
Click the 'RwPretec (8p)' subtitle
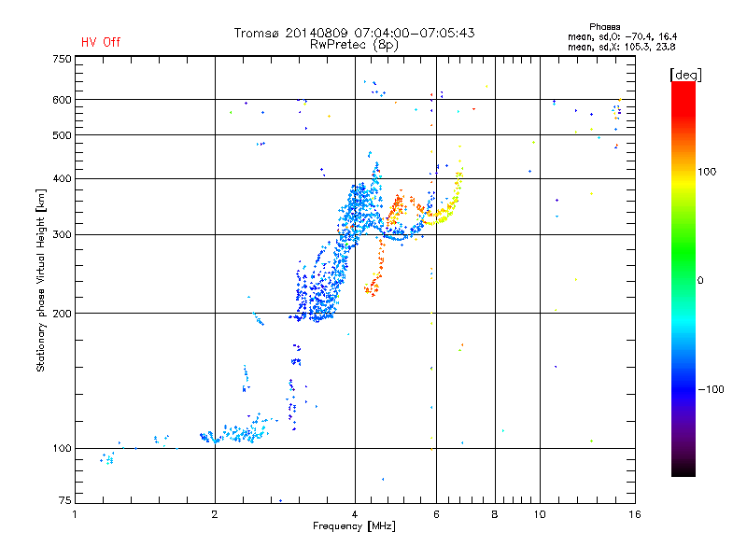point(354,45)
